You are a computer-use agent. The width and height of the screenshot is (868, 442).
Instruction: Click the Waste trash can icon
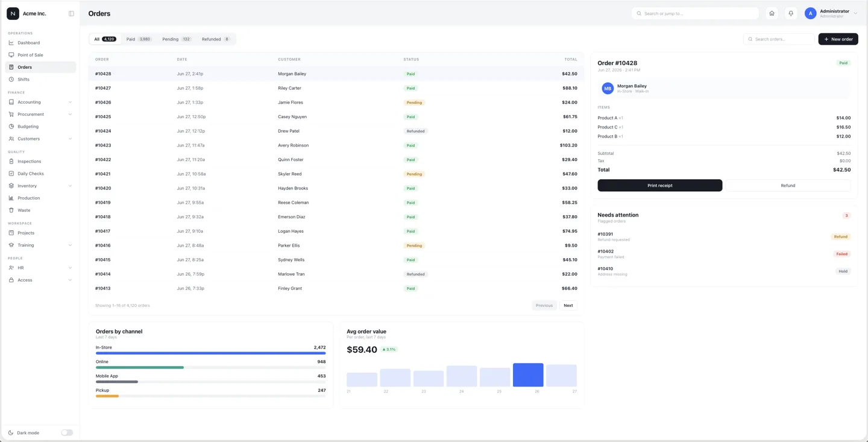click(x=11, y=210)
